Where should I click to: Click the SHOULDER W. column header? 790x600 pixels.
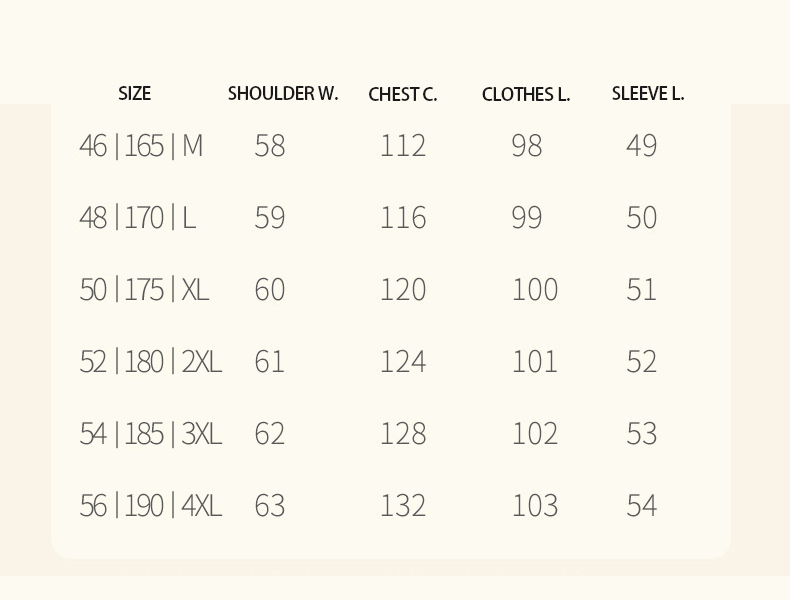point(283,94)
